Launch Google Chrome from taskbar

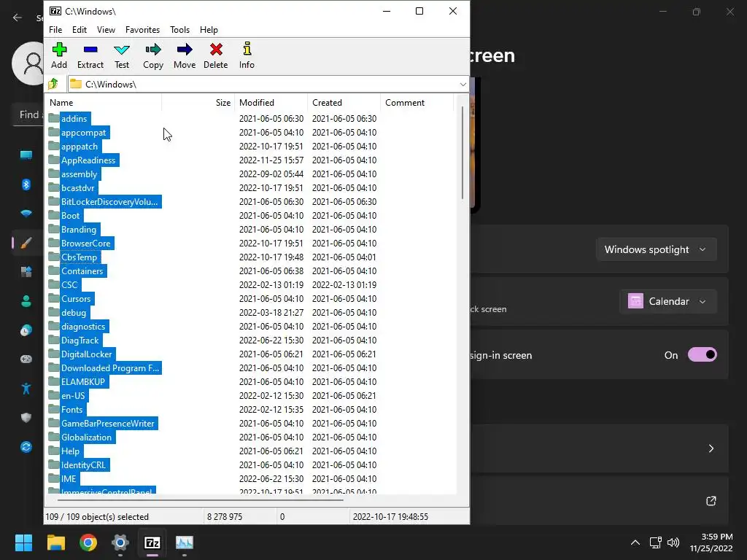pos(88,542)
